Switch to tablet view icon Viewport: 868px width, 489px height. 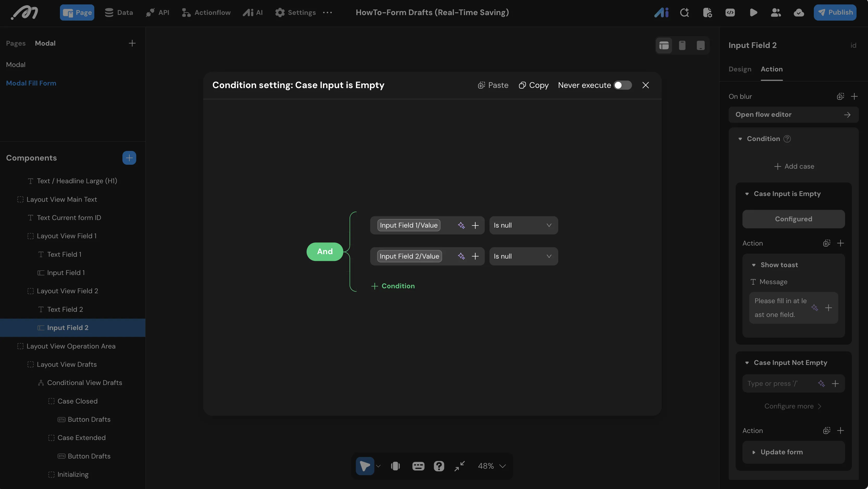point(700,45)
